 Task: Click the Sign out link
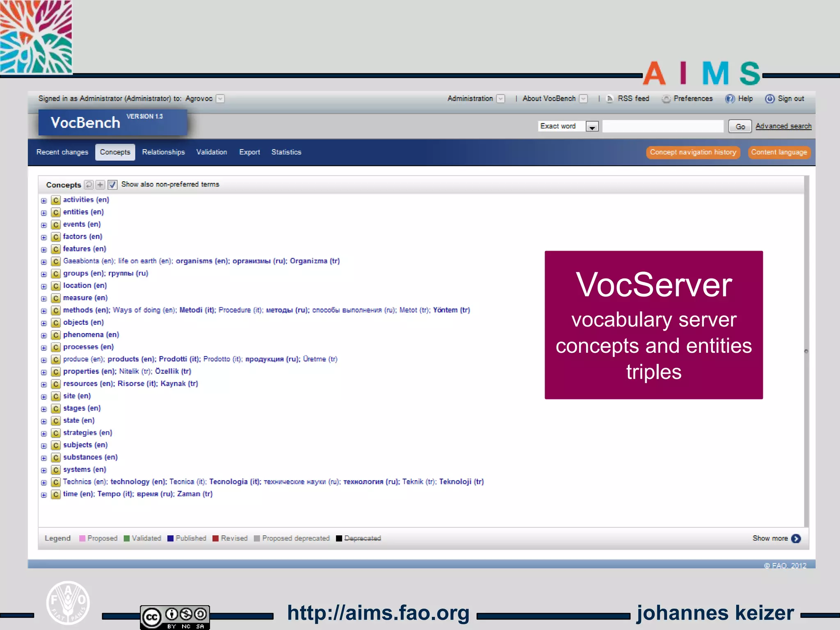tap(791, 99)
